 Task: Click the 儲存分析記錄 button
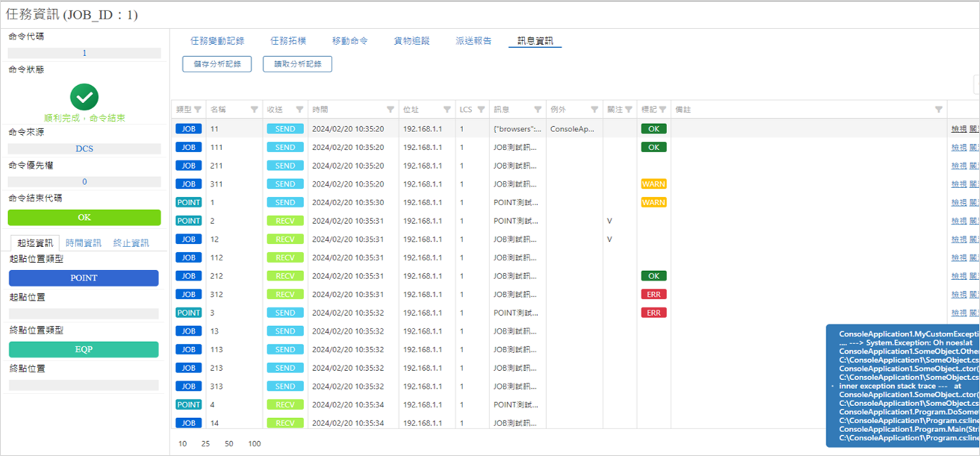(x=217, y=64)
